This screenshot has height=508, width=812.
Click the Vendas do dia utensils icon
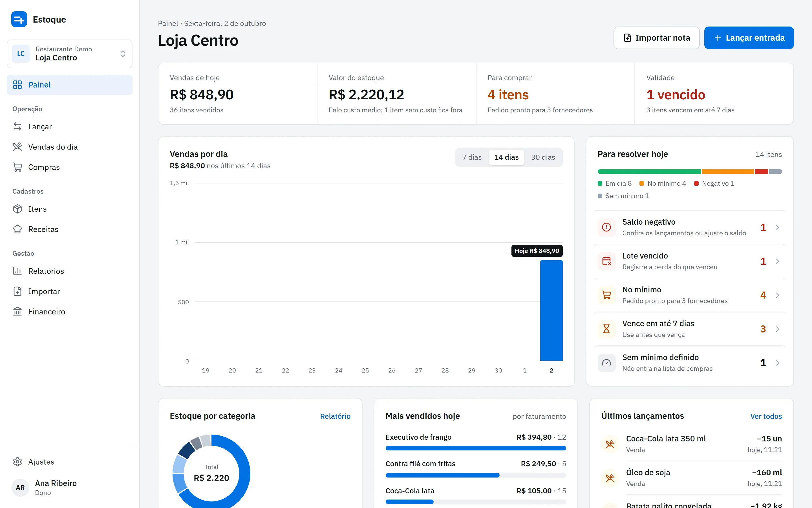point(17,147)
